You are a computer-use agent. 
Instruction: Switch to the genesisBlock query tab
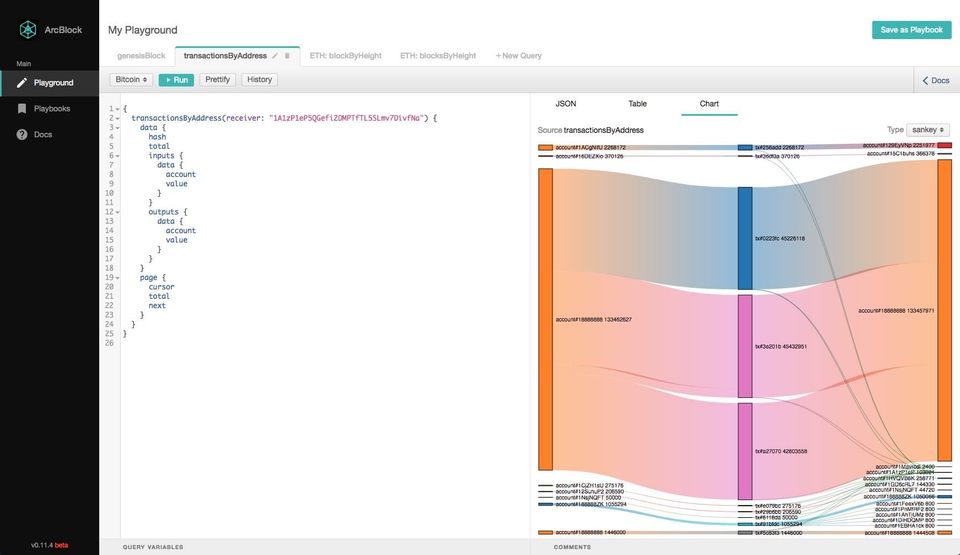140,56
